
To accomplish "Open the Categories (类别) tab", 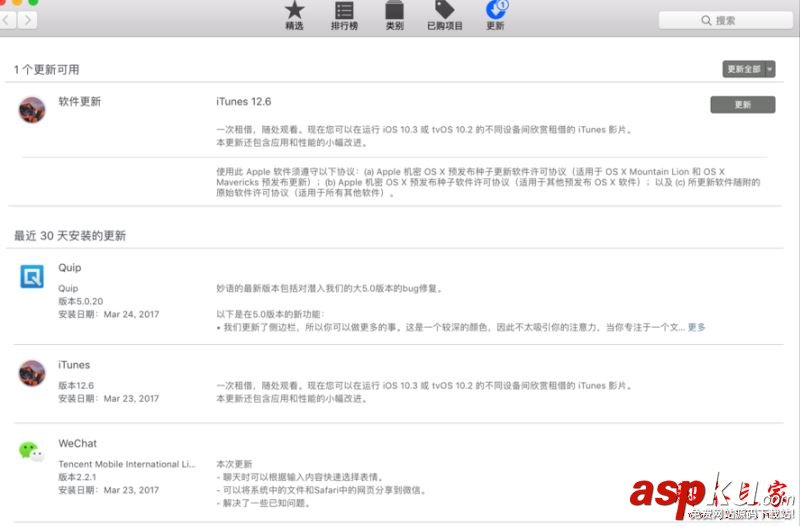I will click(x=394, y=15).
